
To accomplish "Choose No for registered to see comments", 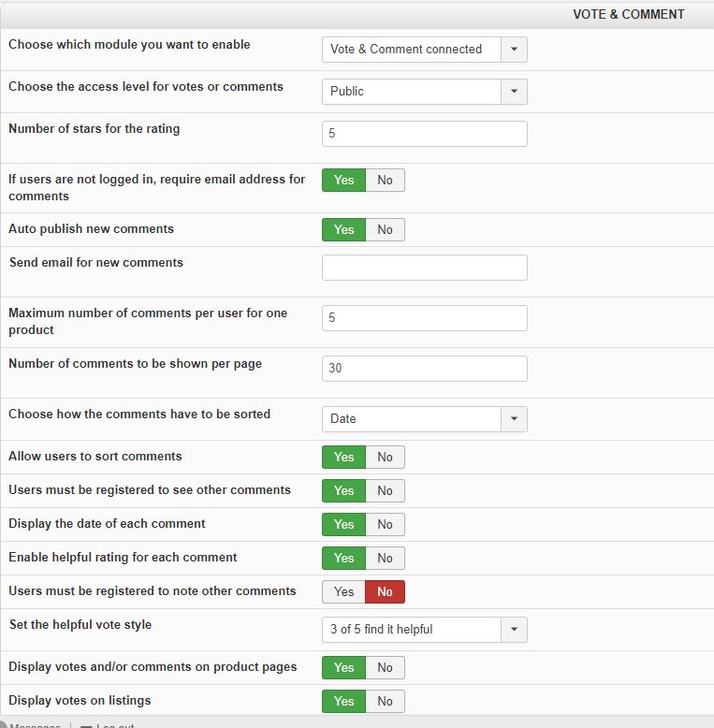I will point(386,490).
